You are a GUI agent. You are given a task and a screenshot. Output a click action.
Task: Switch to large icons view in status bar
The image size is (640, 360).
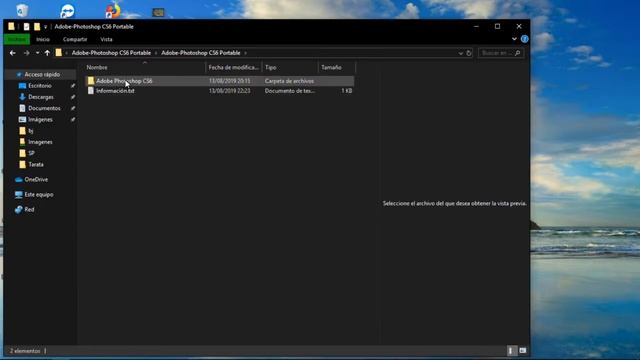523,351
